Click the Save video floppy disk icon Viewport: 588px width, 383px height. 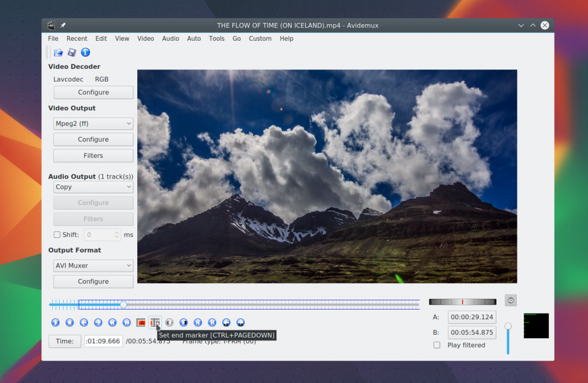72,52
